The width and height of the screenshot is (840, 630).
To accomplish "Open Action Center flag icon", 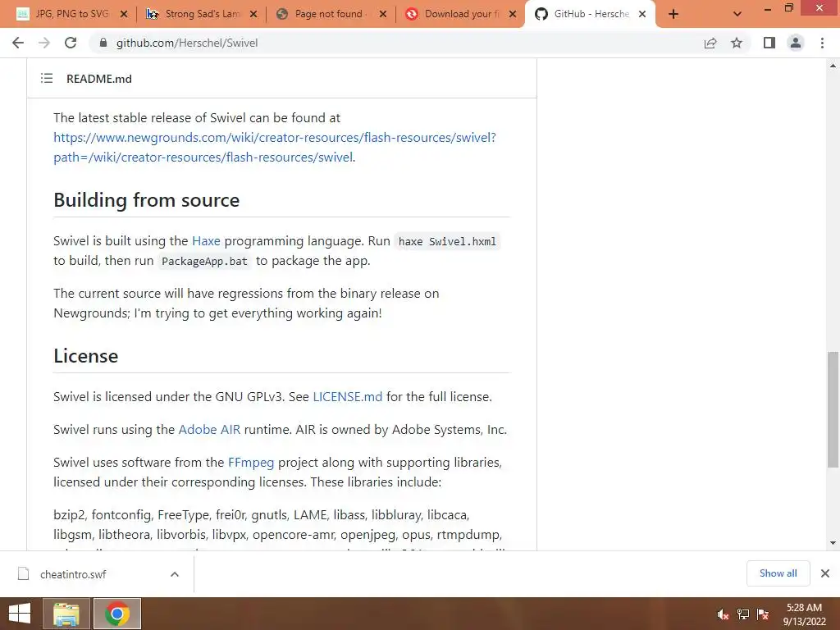I will [763, 614].
